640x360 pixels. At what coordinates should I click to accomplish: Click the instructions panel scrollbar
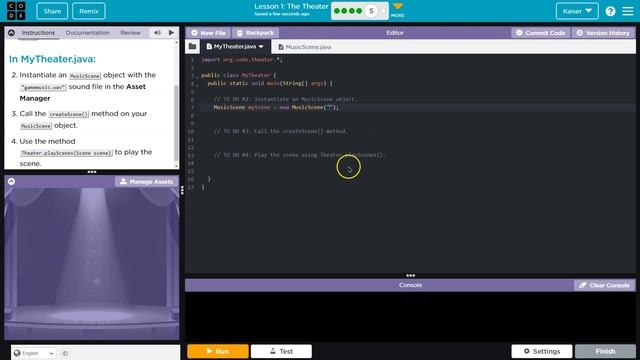pyautogui.click(x=176, y=122)
